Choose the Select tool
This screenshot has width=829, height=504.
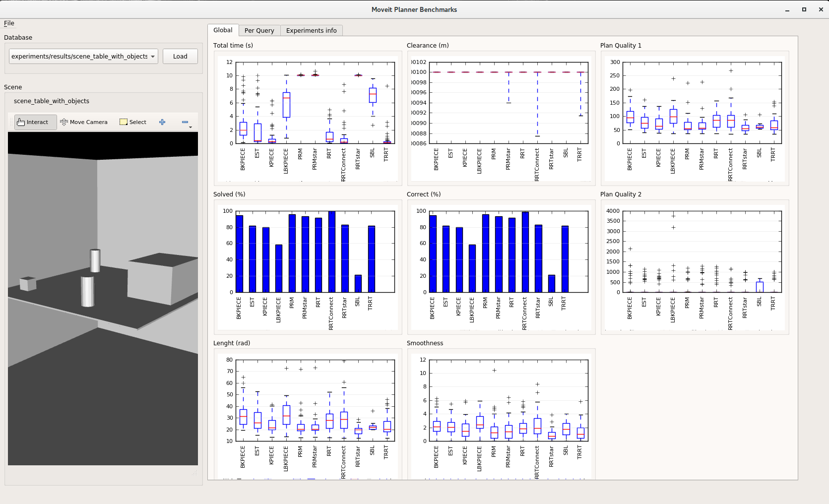(133, 122)
